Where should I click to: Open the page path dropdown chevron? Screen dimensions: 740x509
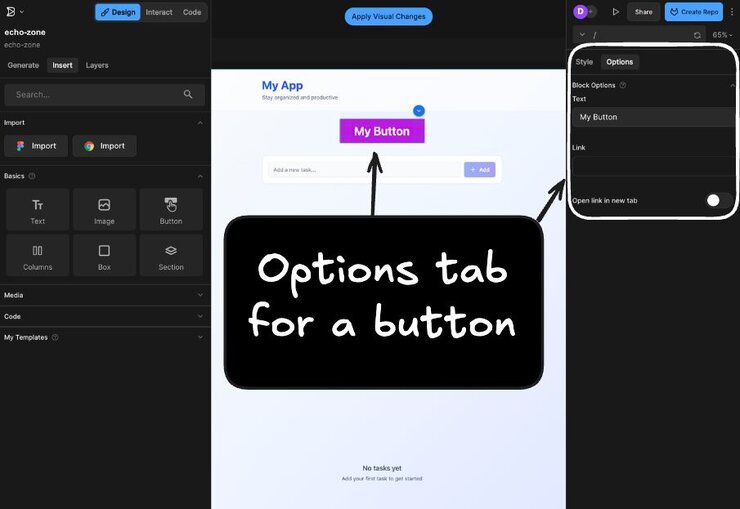point(582,34)
